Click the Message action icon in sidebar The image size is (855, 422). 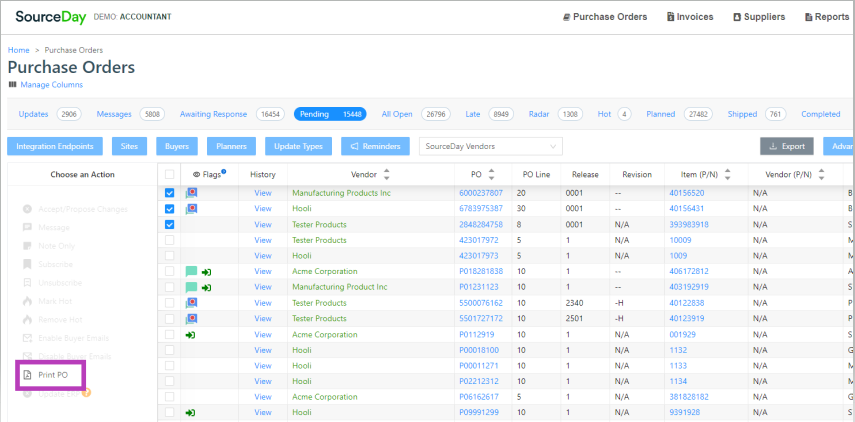tap(27, 227)
